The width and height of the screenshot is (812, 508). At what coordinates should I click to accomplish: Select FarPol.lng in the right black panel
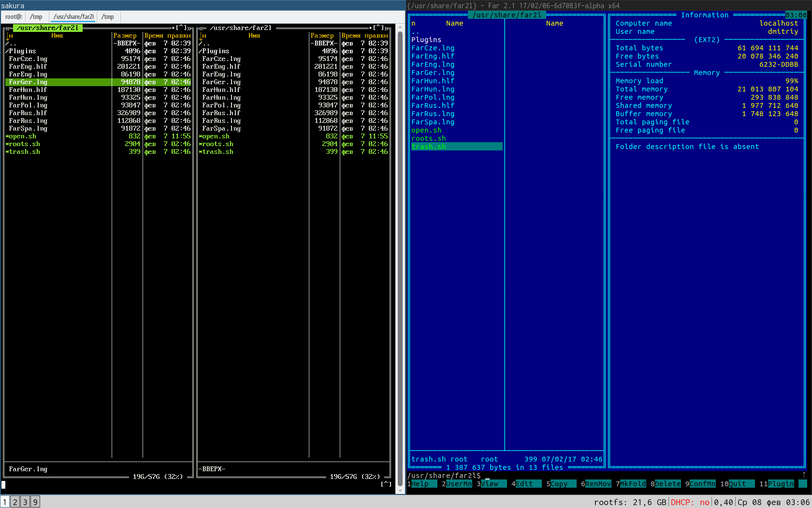pyautogui.click(x=221, y=105)
